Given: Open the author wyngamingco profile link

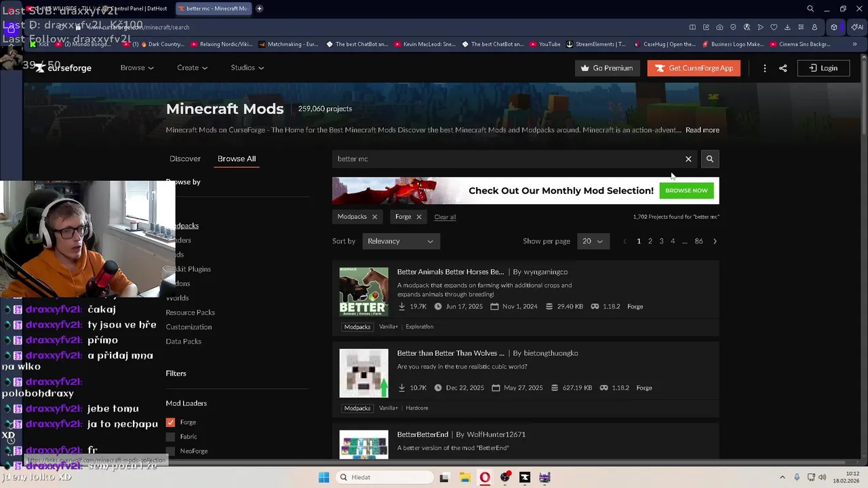Looking at the screenshot, I should pos(546,272).
